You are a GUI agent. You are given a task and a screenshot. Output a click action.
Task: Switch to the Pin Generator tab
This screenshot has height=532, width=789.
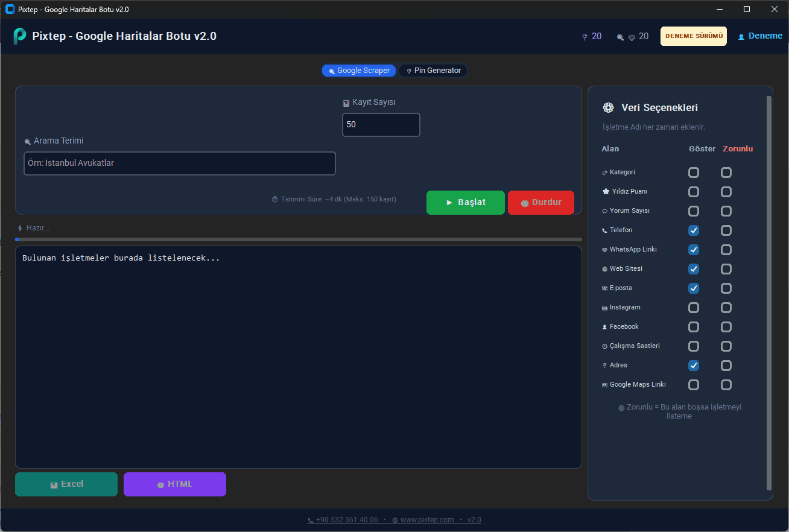434,71
